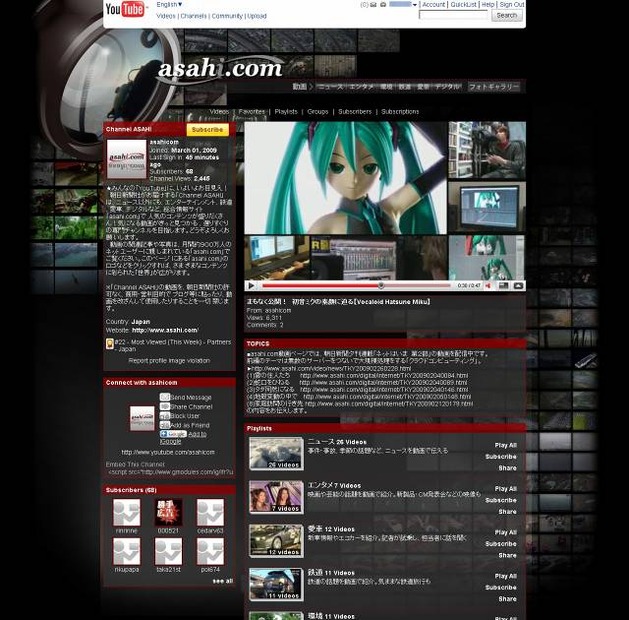Expand the username dropdown arrow in the header
This screenshot has height=620, width=629.
(414, 5)
